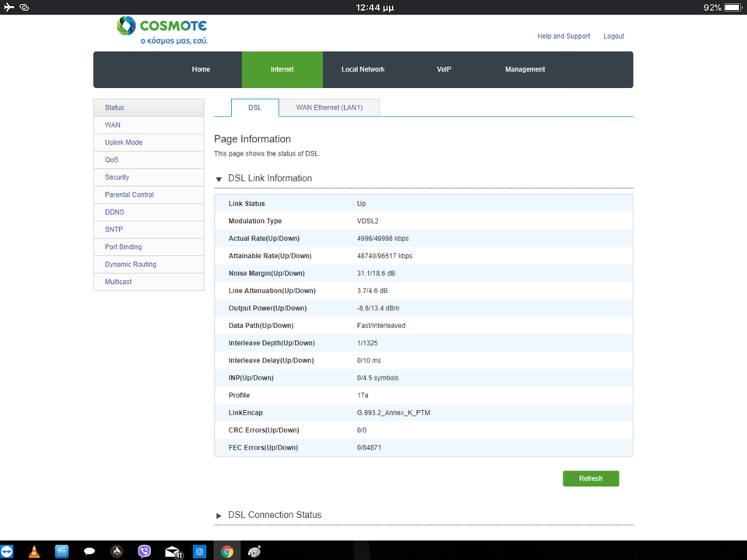Click the 'Page Information' heading

click(252, 139)
